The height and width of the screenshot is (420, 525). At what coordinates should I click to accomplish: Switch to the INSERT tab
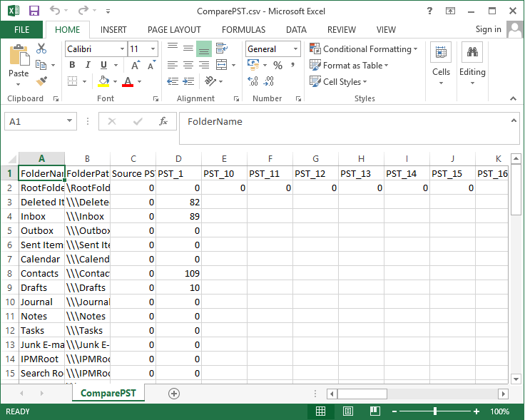[x=113, y=30]
